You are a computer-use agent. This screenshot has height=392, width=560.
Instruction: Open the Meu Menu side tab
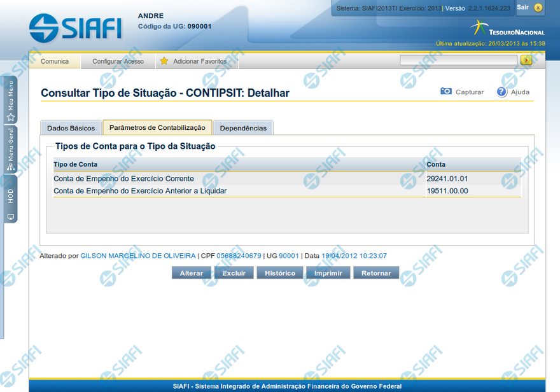click(11, 101)
